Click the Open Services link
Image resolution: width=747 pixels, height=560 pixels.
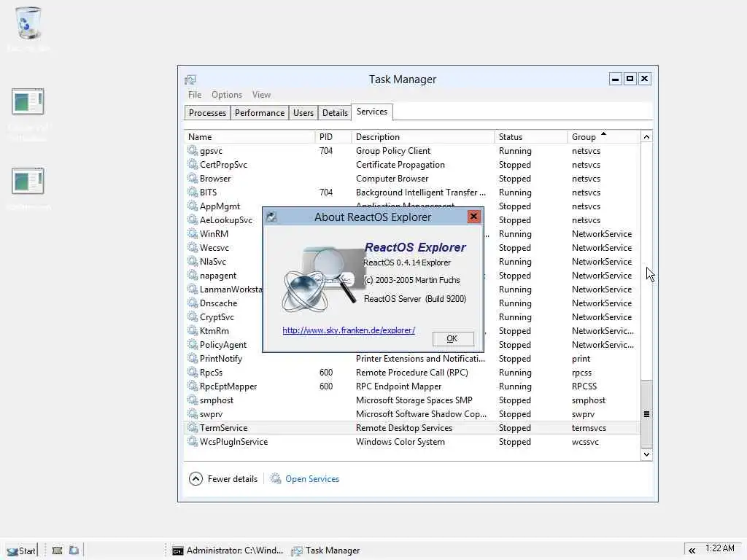click(x=312, y=479)
